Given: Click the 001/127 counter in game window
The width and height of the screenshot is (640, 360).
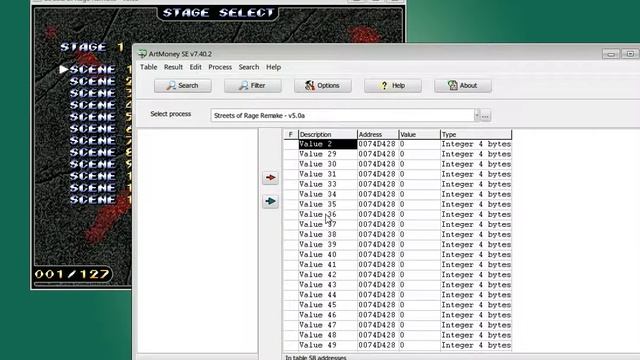Looking at the screenshot, I should point(72,274).
